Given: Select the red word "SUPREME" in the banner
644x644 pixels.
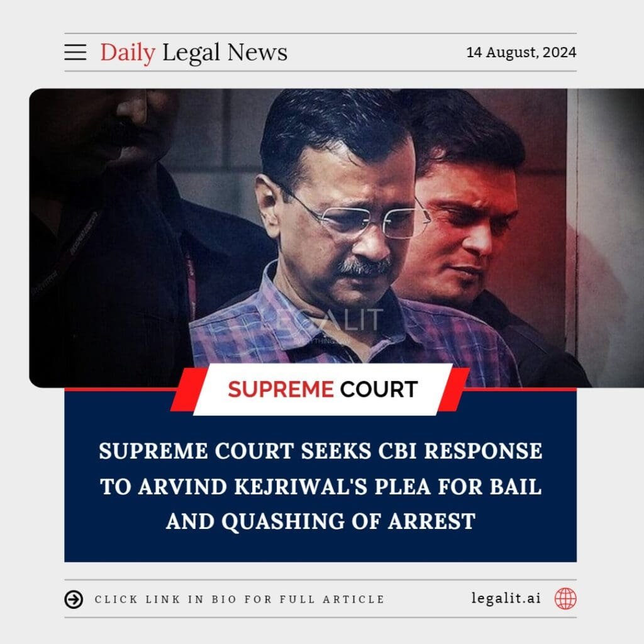Looking at the screenshot, I should pyautogui.click(x=280, y=389).
